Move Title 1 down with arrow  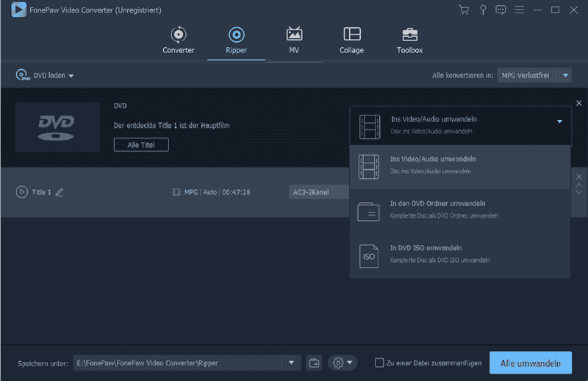coord(578,192)
